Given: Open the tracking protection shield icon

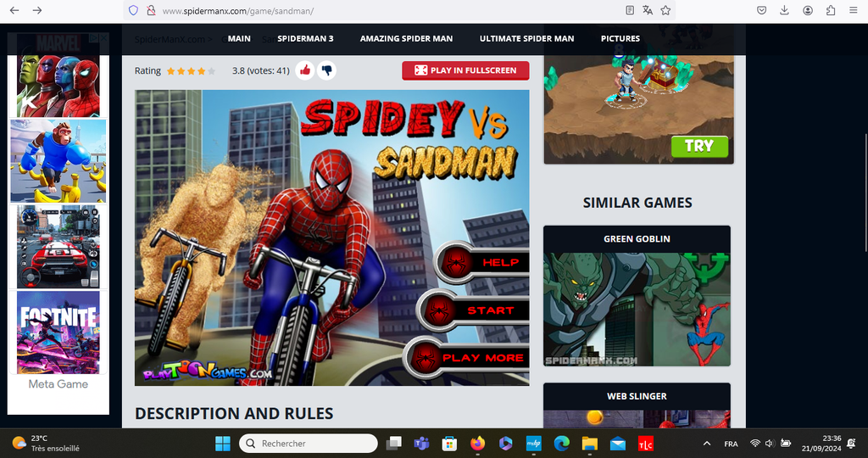Looking at the screenshot, I should point(133,10).
